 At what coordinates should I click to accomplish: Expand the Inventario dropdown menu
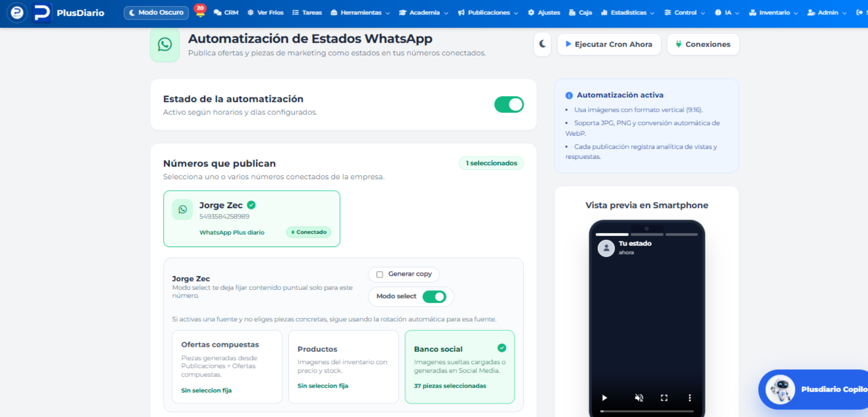point(774,13)
